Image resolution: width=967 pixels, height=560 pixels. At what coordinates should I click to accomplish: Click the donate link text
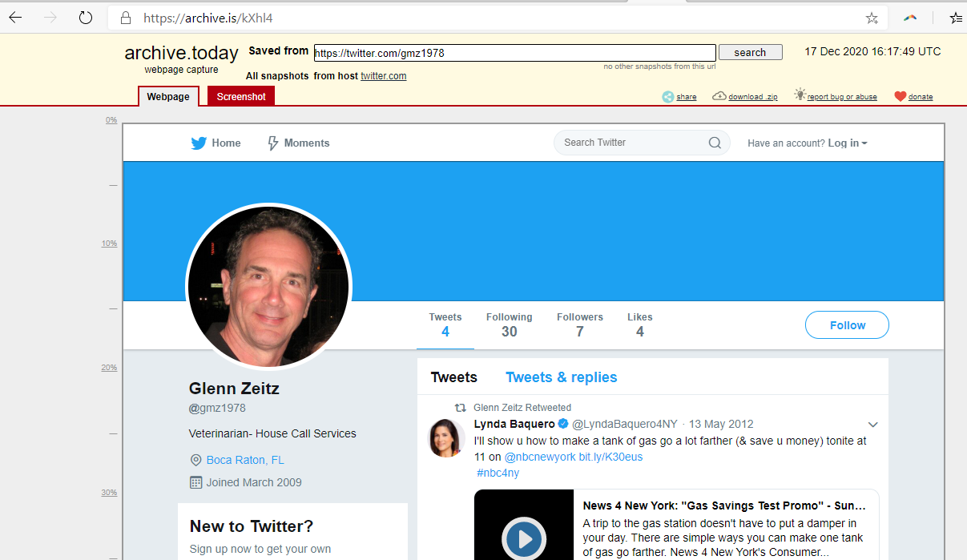pos(921,97)
